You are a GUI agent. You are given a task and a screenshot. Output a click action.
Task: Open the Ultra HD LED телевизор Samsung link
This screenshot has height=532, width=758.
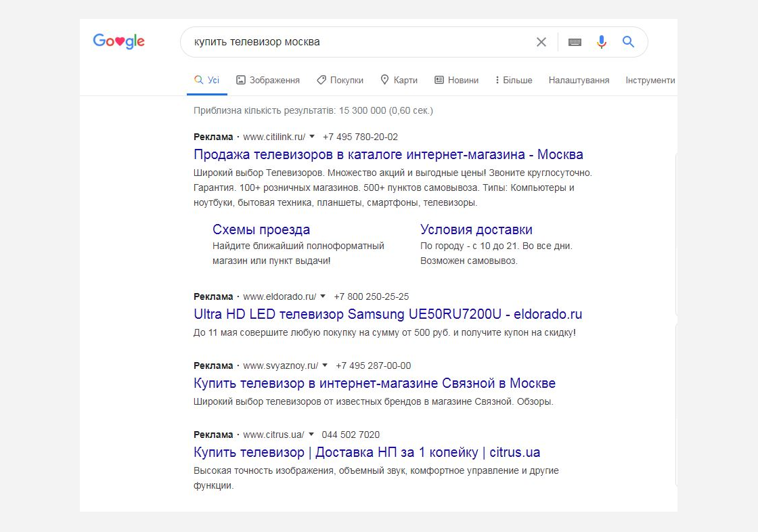click(388, 314)
